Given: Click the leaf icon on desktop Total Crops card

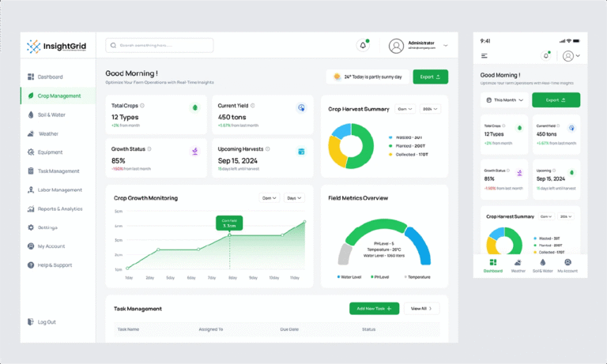Looking at the screenshot, I should [x=194, y=107].
